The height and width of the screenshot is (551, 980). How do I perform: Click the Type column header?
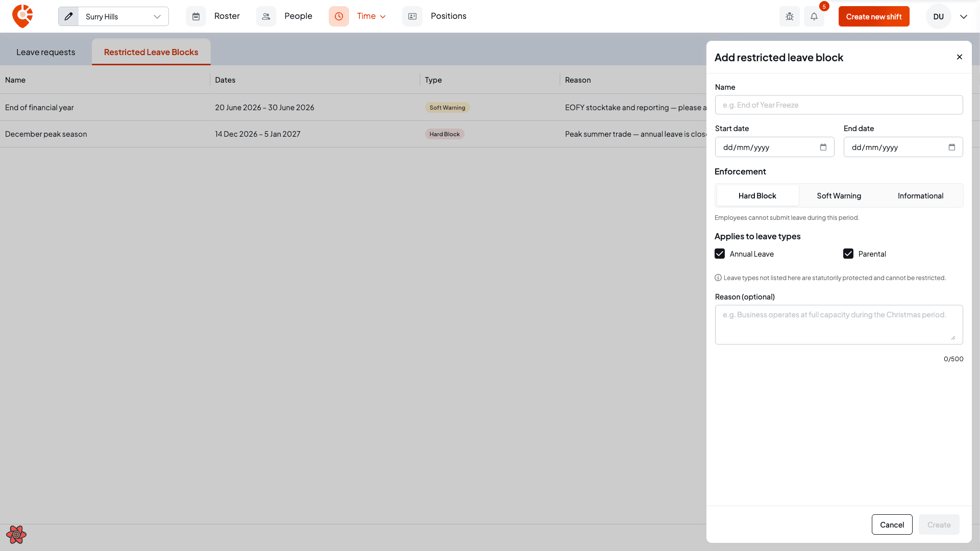click(433, 80)
